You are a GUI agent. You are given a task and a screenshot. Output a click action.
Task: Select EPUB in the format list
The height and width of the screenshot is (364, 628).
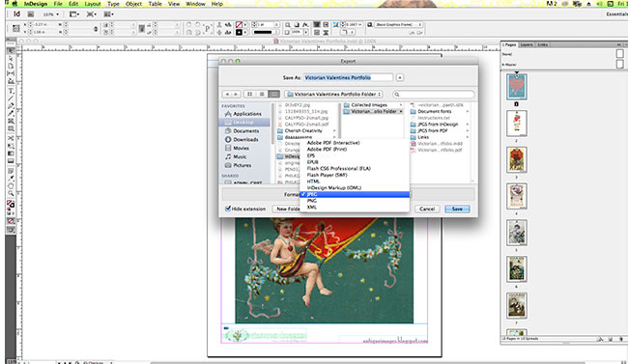tap(355, 162)
